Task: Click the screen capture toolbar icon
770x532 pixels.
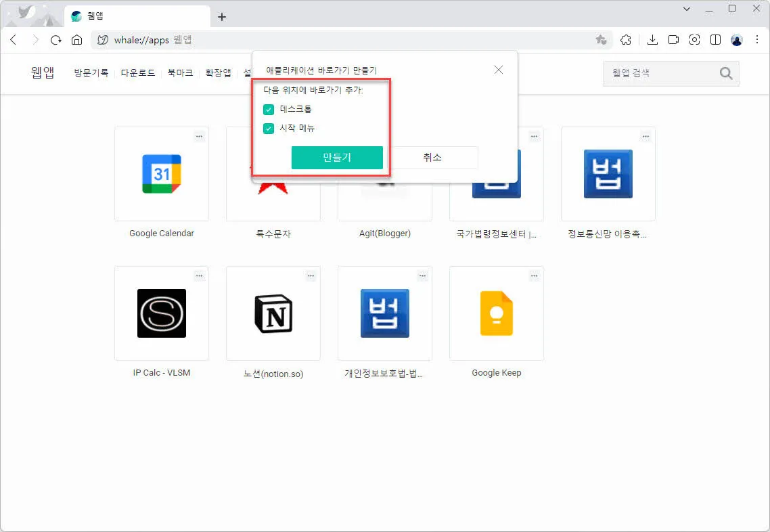Action: coord(694,40)
